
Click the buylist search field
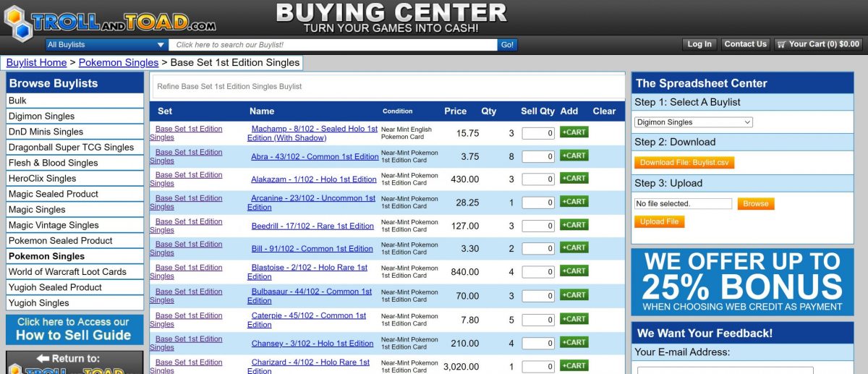(x=333, y=45)
